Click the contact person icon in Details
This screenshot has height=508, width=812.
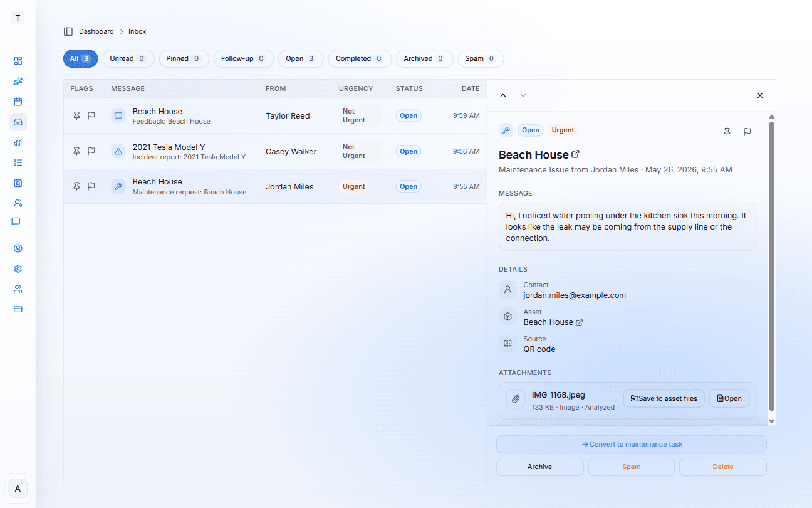pyautogui.click(x=507, y=290)
